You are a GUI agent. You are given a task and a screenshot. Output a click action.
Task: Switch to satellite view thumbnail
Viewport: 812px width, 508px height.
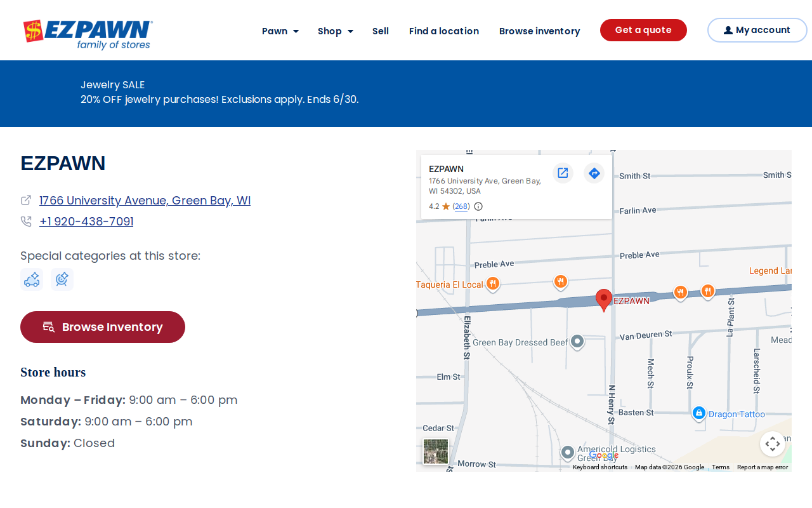436,451
